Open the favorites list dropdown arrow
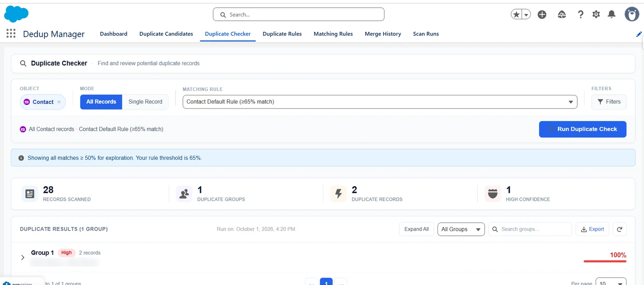Viewport: 644px width, 285px height. pos(526,15)
